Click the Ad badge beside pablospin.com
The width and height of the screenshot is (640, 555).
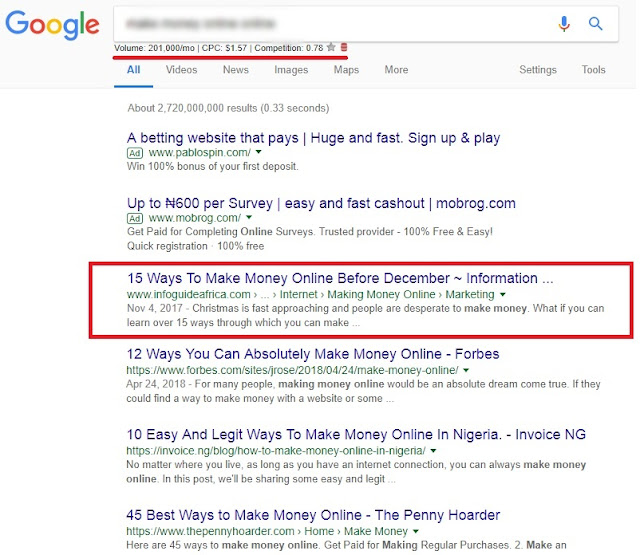coord(135,153)
